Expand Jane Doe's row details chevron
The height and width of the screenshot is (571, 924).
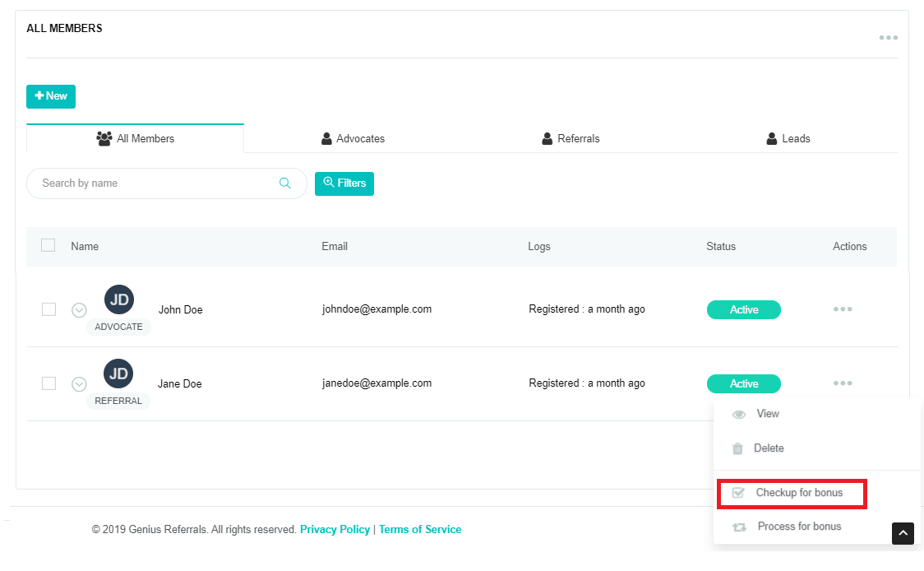(79, 383)
